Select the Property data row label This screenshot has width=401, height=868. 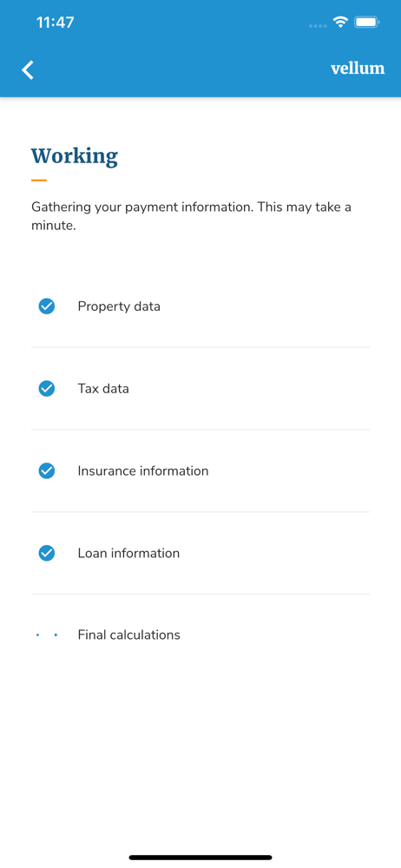click(x=119, y=306)
